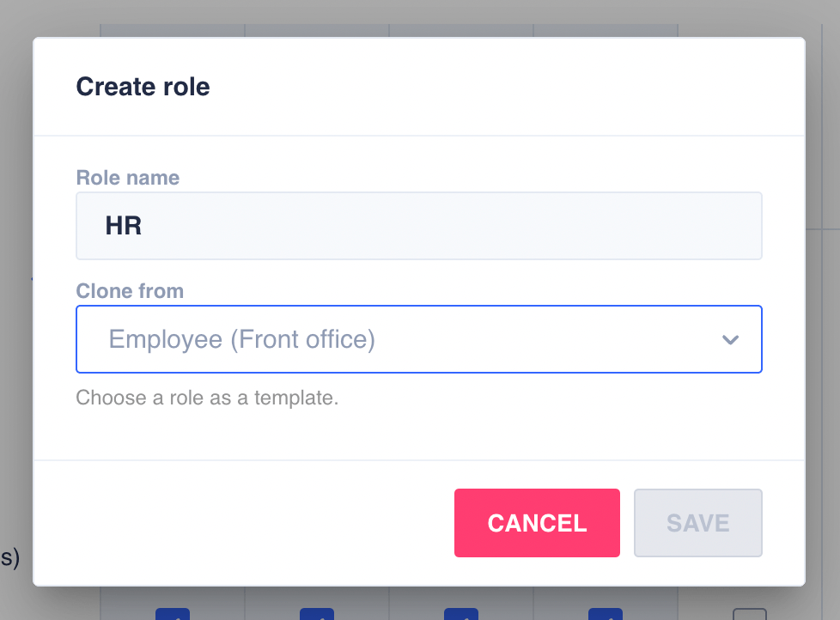The image size is (840, 620).
Task: Click the dimmed 's)' text behind the dialog
Action: click(9, 558)
